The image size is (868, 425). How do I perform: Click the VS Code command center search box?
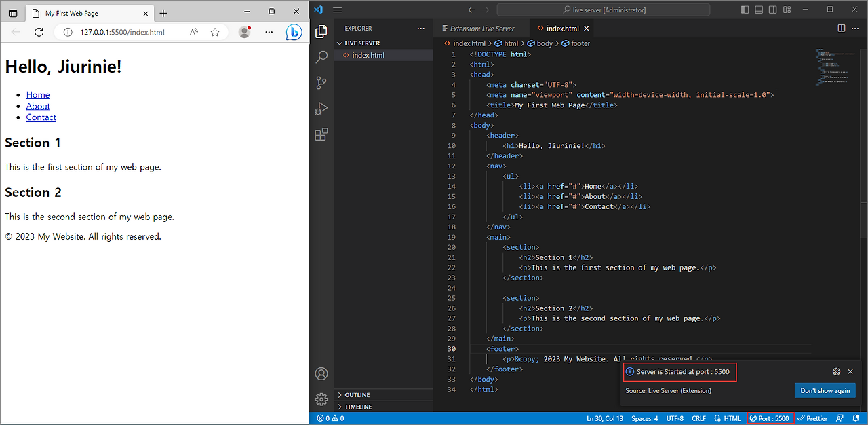[604, 10]
